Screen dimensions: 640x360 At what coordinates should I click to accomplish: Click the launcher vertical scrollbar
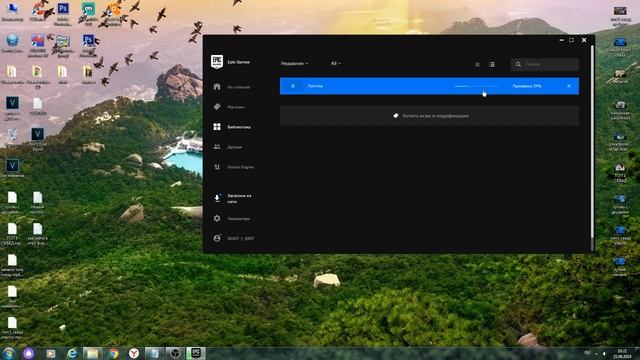(592, 143)
